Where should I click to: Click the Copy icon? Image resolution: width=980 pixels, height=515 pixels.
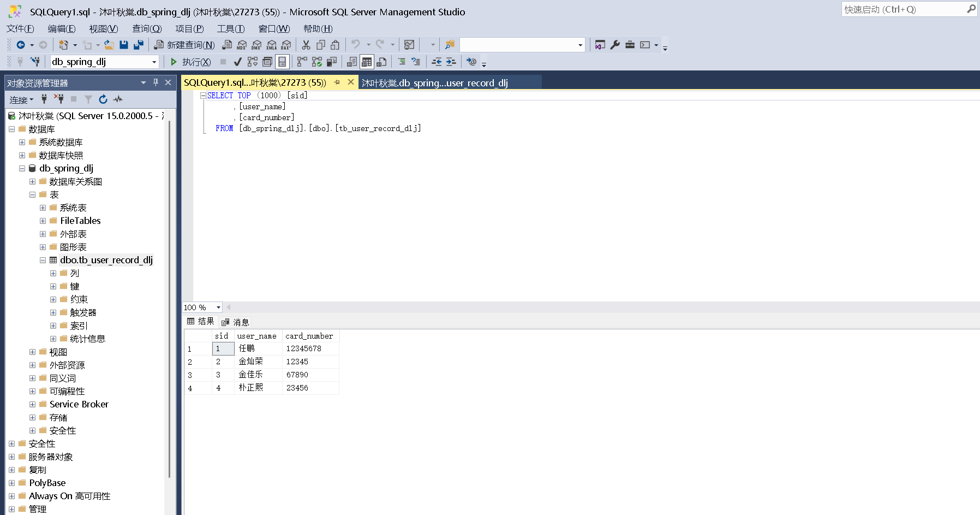coord(321,45)
